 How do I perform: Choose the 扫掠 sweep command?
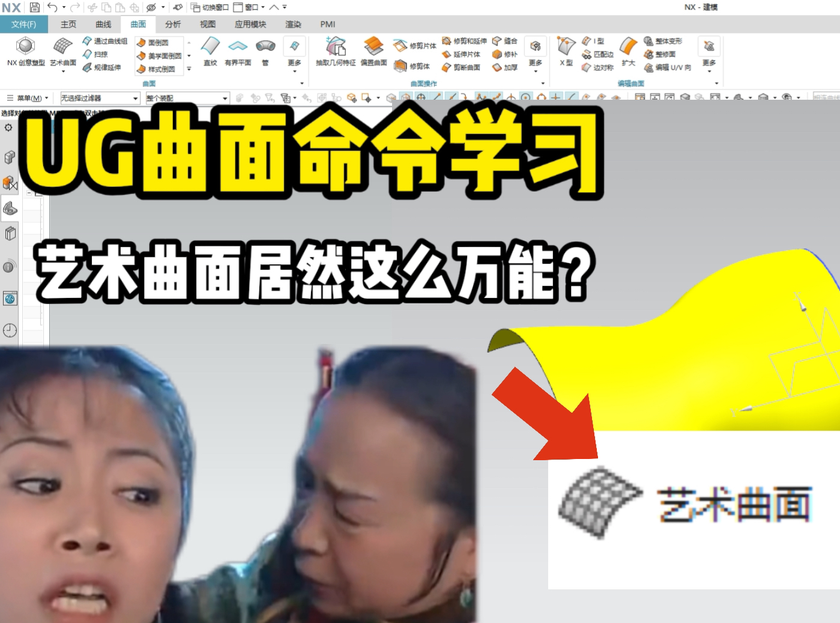[96, 55]
